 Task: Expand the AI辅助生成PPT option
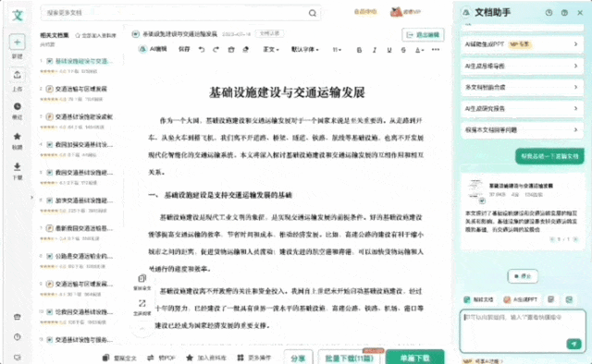(x=522, y=44)
